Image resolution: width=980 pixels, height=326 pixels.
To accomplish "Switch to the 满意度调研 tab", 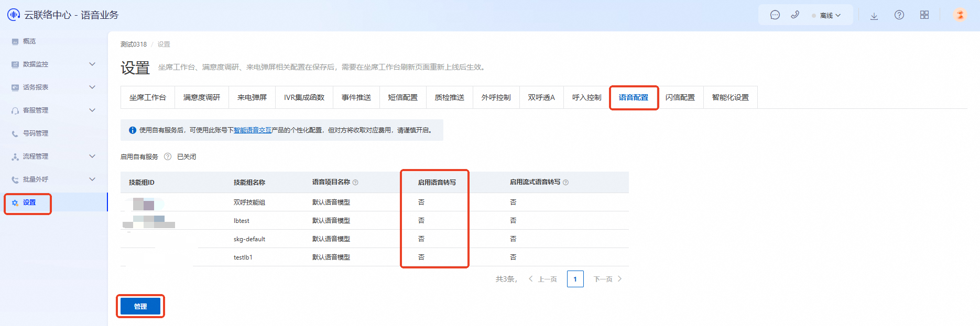I will [x=202, y=97].
